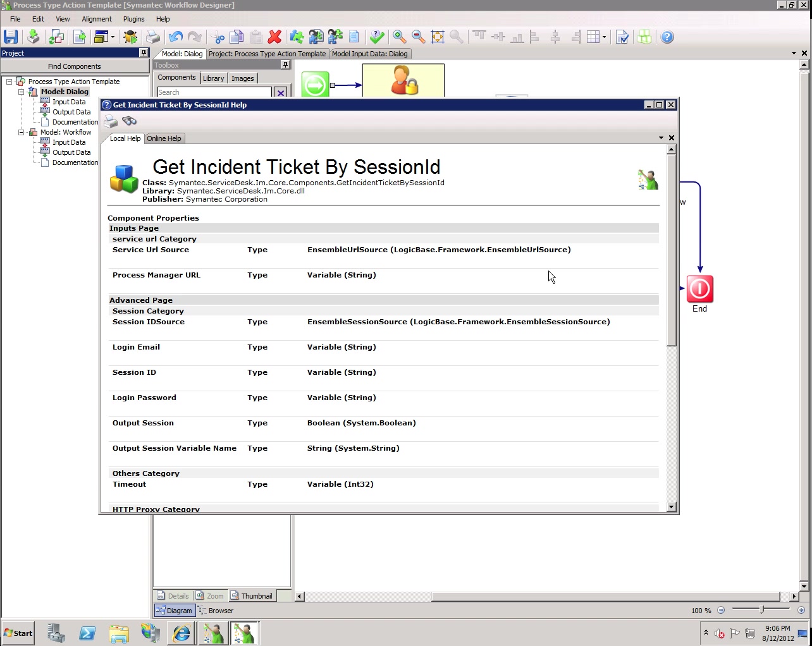Switch to the Images toolbox tab

pos(243,78)
